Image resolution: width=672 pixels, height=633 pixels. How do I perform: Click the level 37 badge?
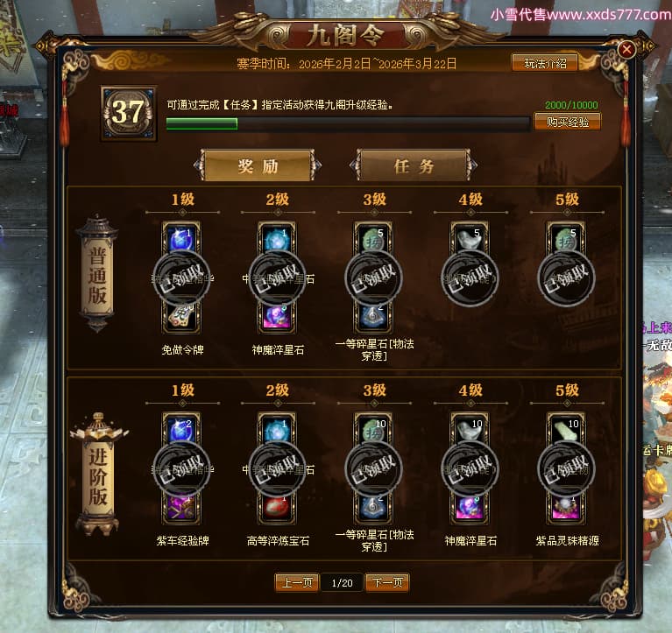(129, 113)
